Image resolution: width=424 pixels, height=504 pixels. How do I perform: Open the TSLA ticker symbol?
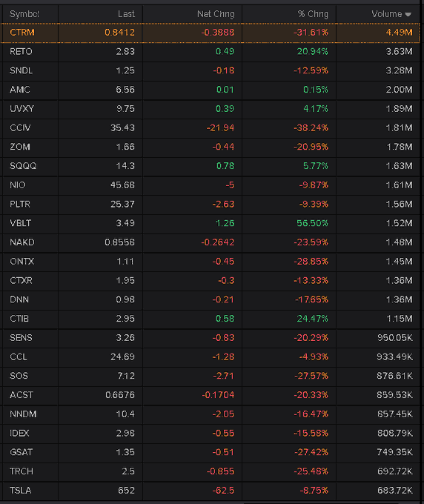(20, 490)
